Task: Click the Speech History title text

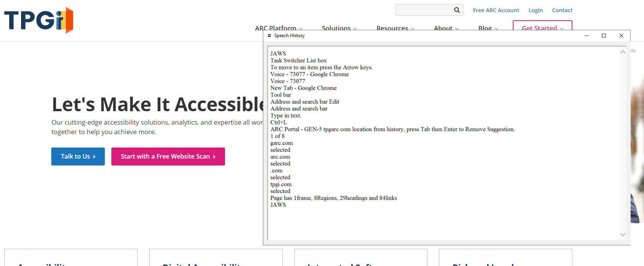Action: [x=289, y=36]
